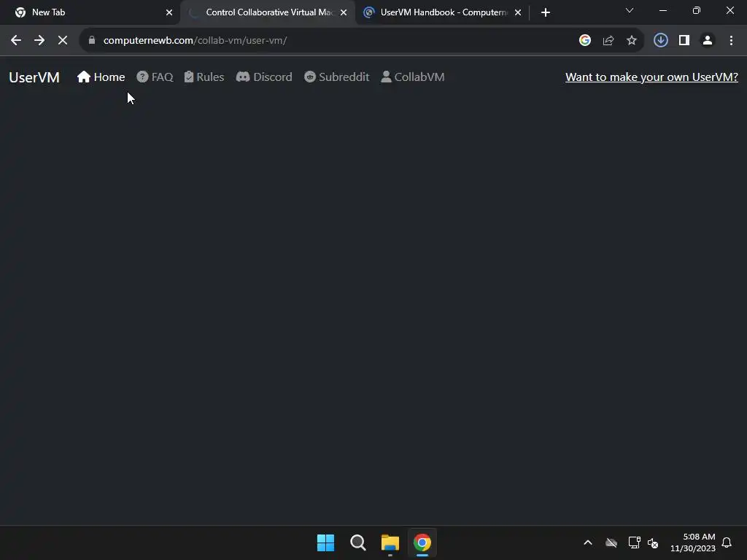Click the Chrome taskbar icon
Screen dimensions: 747x560
[x=422, y=542]
